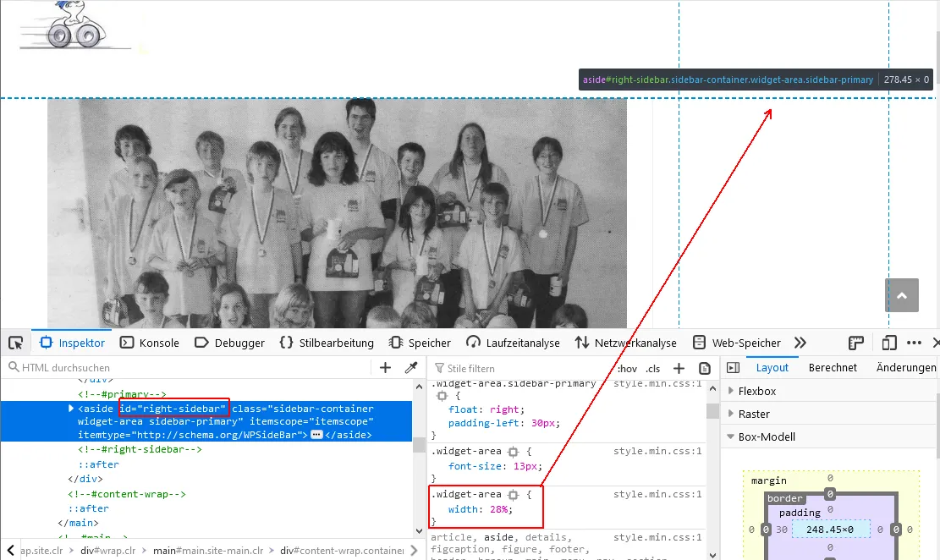This screenshot has height=560, width=940.
Task: Toggle the .cls class panel
Action: click(x=653, y=368)
